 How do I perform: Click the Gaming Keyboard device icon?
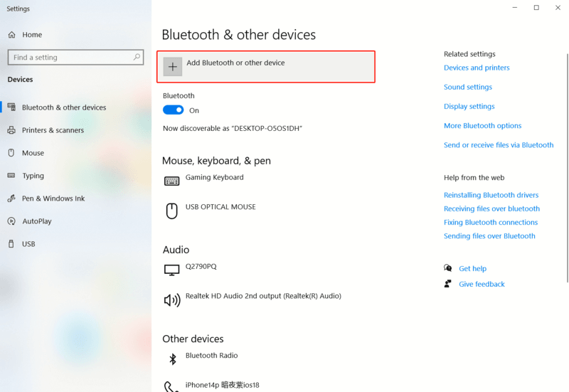tap(171, 181)
